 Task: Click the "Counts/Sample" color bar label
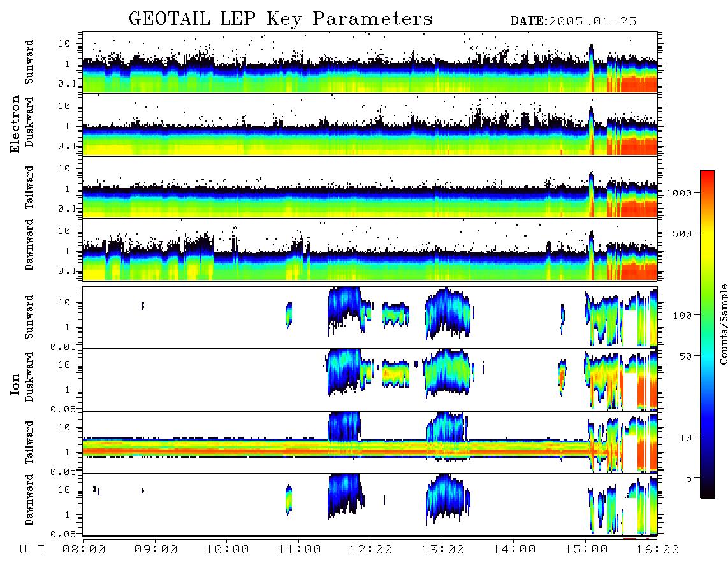click(723, 324)
